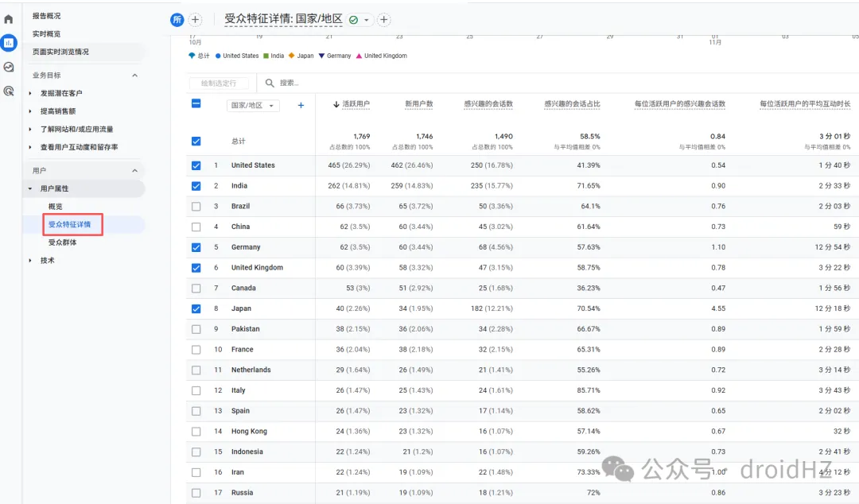This screenshot has width=859, height=504.
Task: Uncheck the United States table row
Action: tap(194, 165)
